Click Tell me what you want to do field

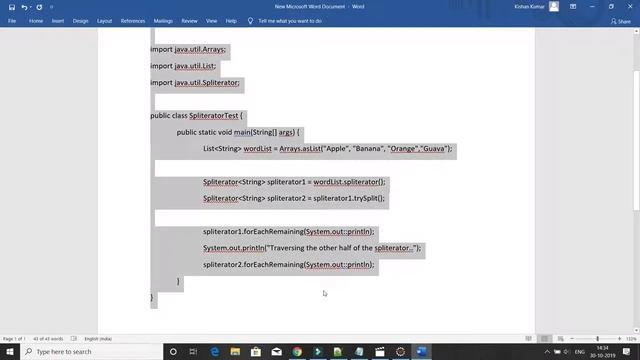coord(290,21)
